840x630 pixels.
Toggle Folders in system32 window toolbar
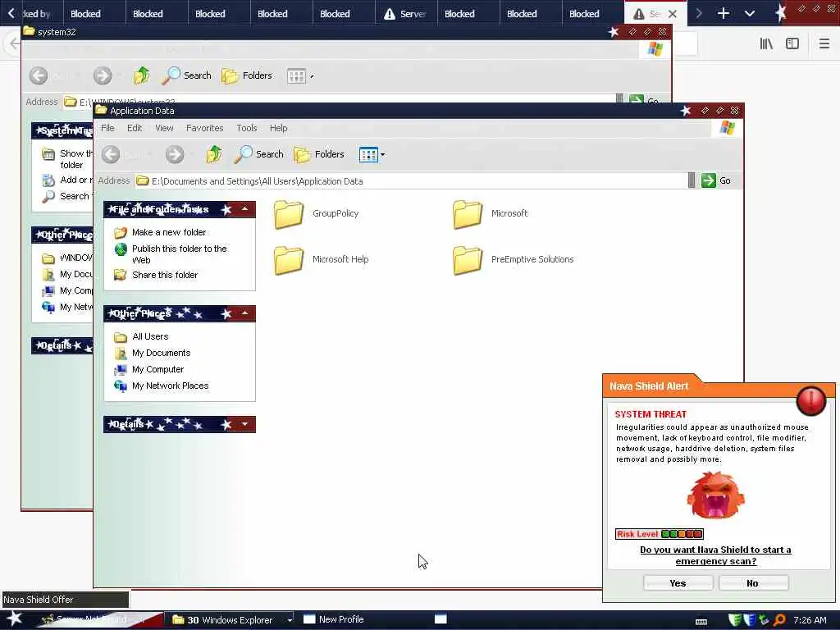point(247,75)
